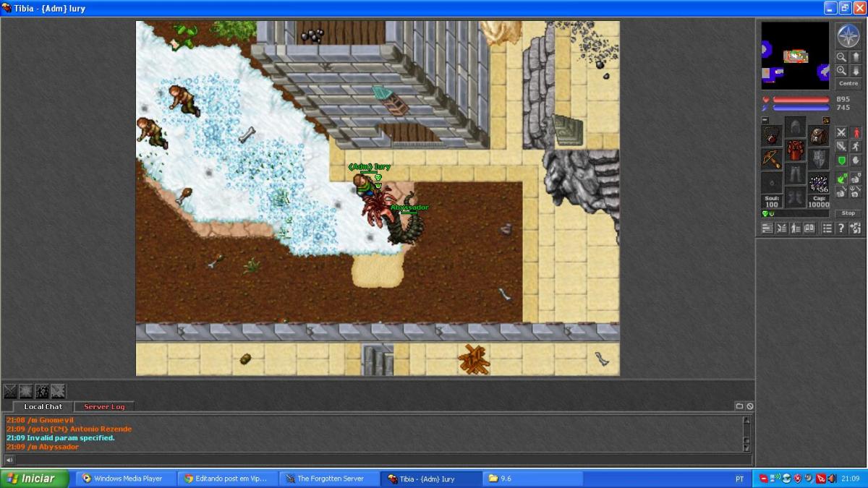Viewport: 868px width, 488px height.
Task: Click the red health bar
Action: click(x=801, y=100)
